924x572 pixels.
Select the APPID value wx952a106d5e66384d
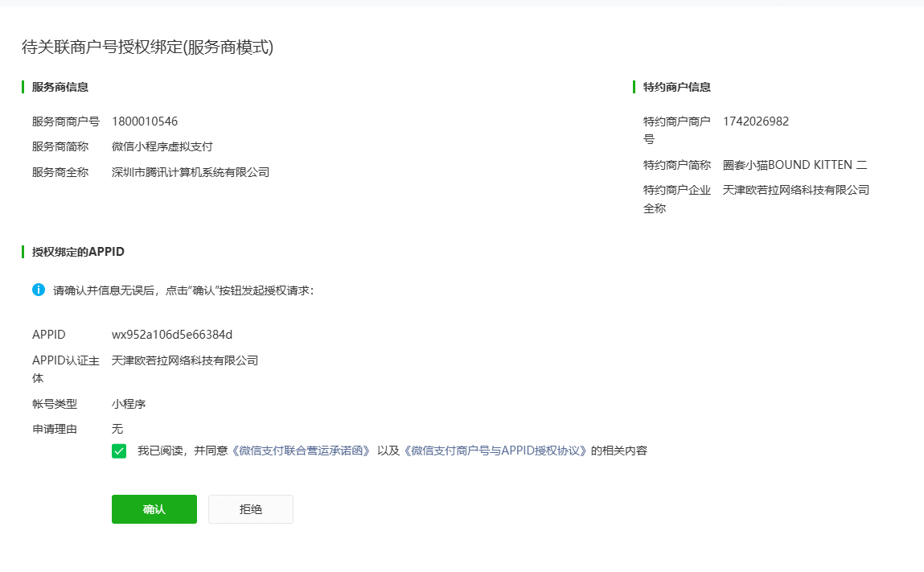tap(172, 335)
